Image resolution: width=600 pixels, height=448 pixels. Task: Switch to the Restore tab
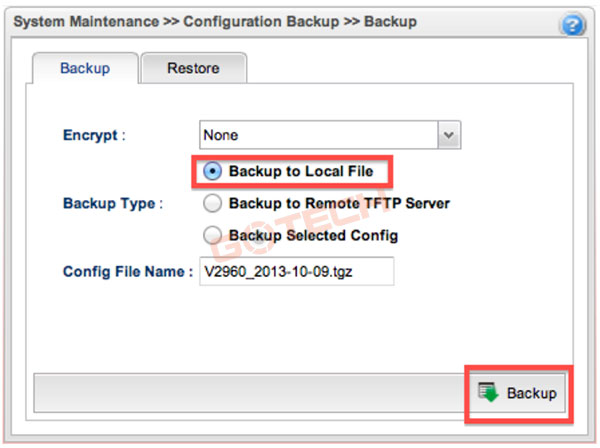pos(193,69)
